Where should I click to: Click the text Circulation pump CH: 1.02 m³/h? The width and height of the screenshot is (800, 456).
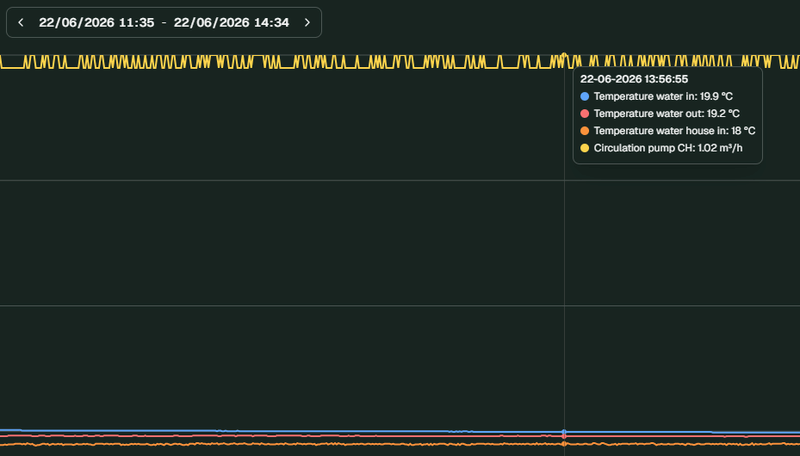(x=668, y=148)
